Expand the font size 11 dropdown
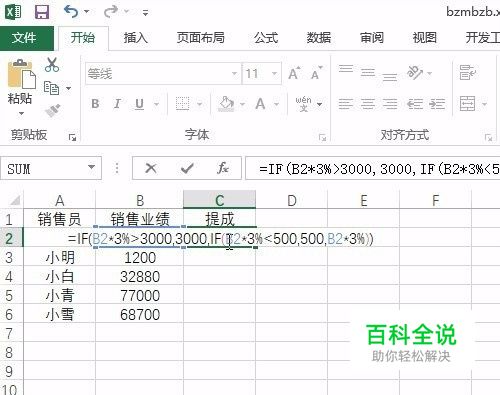Image resolution: width=500 pixels, height=395 pixels. coord(274,74)
